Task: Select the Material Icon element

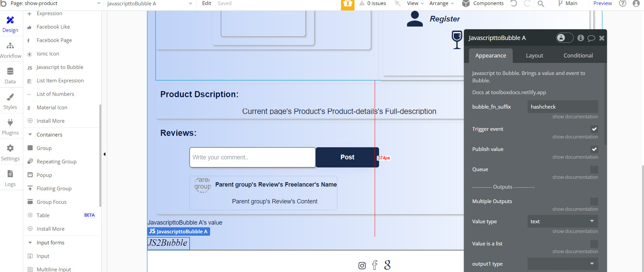Action: pos(52,108)
